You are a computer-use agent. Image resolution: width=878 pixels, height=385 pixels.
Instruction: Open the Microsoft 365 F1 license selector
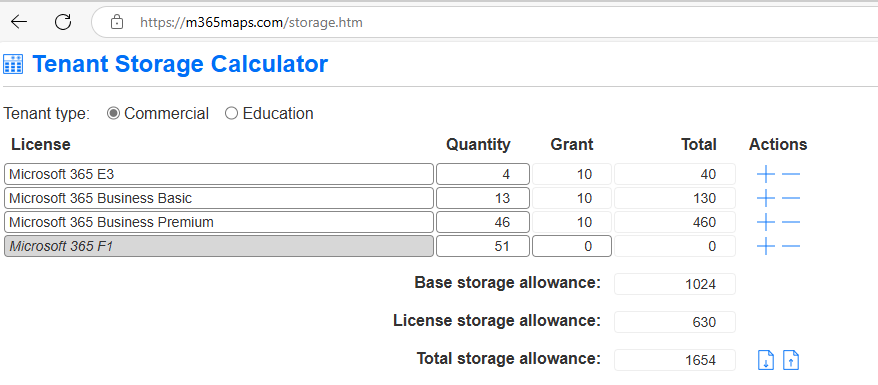click(x=219, y=246)
